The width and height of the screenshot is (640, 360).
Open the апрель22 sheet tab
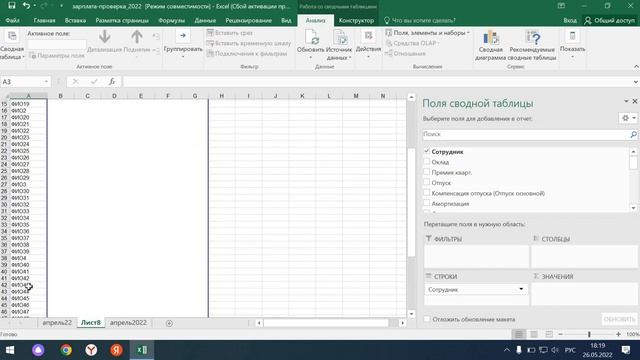[x=57, y=322]
